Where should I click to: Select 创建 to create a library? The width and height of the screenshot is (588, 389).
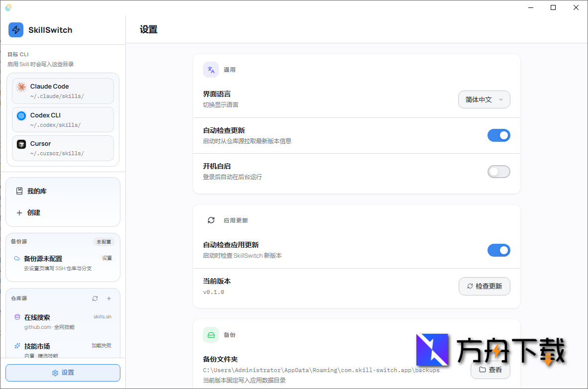[33, 212]
